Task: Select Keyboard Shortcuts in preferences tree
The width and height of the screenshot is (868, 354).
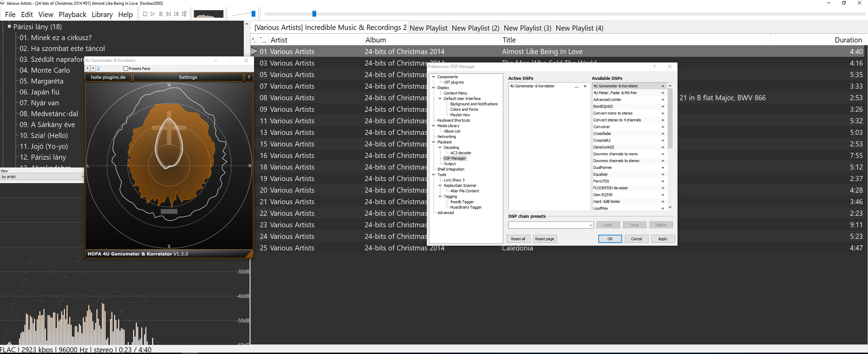Action: (x=453, y=120)
